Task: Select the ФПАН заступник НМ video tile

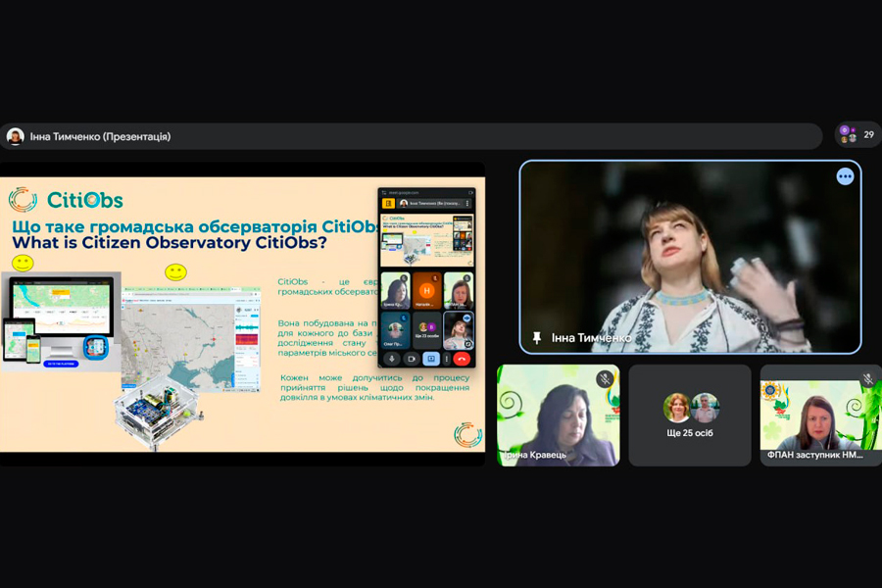Action: (x=820, y=416)
